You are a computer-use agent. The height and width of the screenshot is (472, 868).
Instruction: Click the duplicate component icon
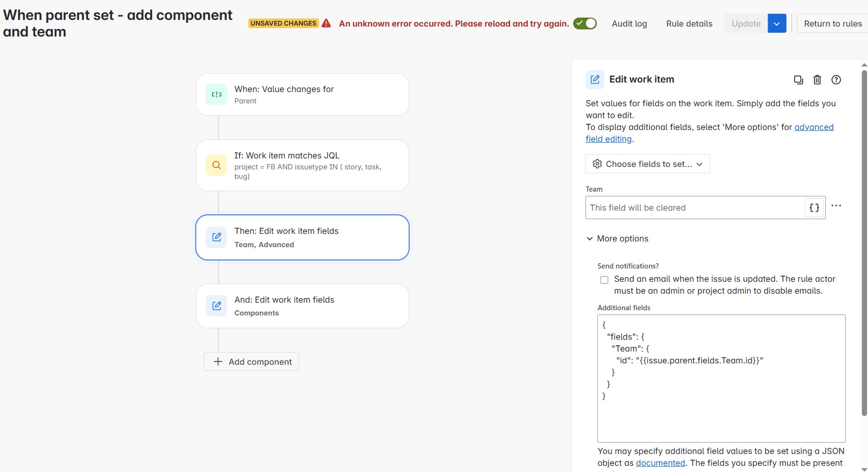click(798, 80)
